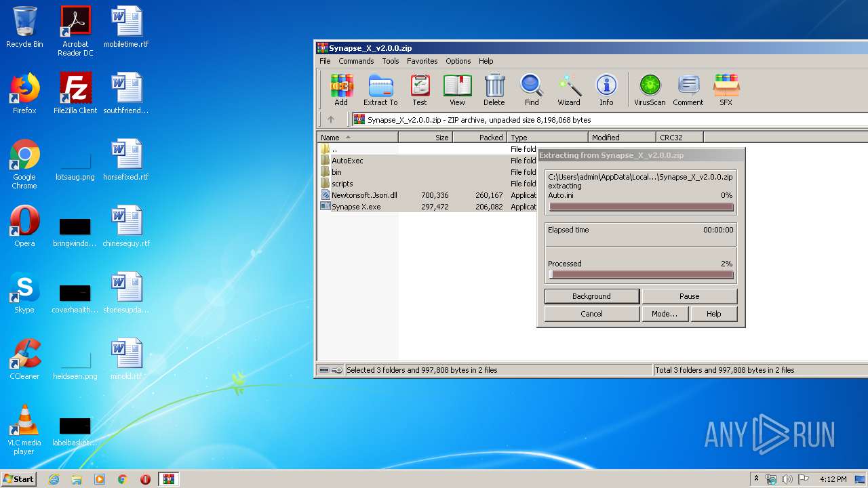This screenshot has width=868, height=488.
Task: Click the archive path address field
Action: [x=609, y=119]
